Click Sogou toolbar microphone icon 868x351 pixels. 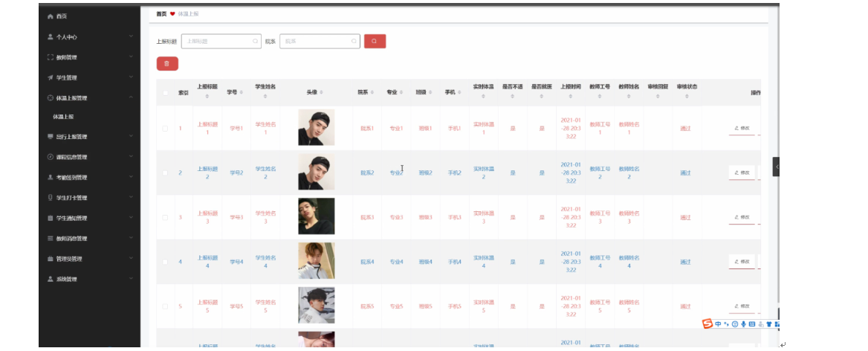[743, 324]
